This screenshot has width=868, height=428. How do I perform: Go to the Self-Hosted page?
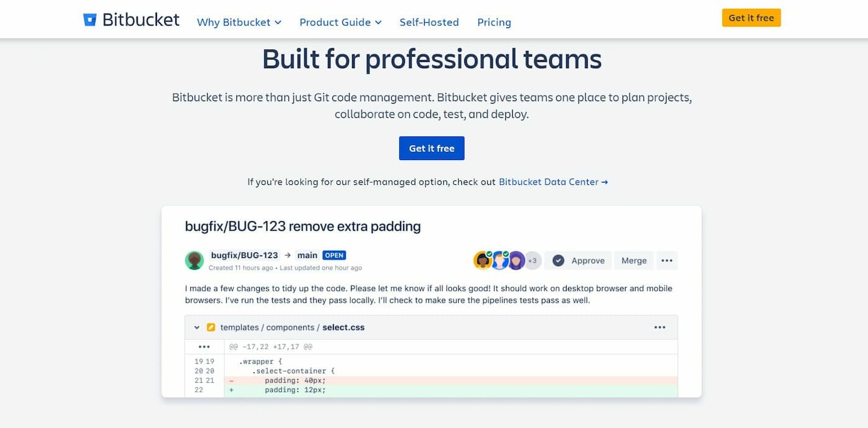point(429,22)
